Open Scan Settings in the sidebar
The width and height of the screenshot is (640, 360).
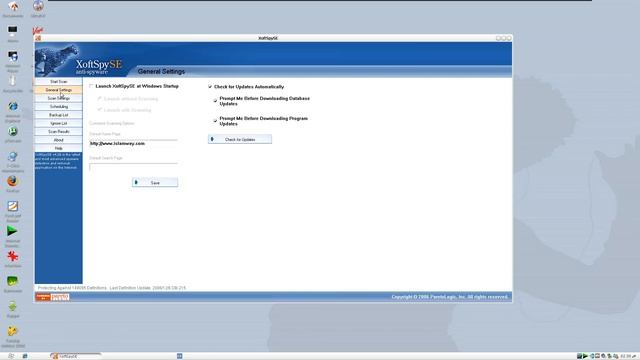(59, 98)
